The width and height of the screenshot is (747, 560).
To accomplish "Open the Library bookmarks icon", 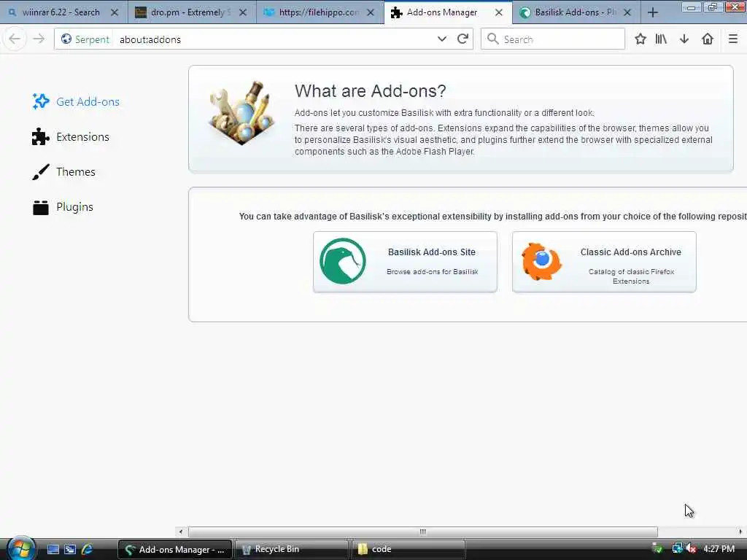I will [x=661, y=39].
